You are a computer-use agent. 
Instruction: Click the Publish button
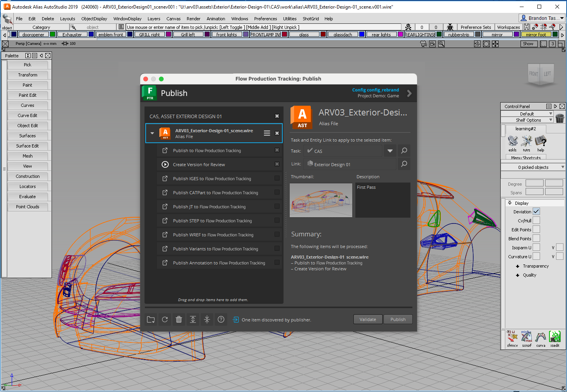tap(398, 319)
